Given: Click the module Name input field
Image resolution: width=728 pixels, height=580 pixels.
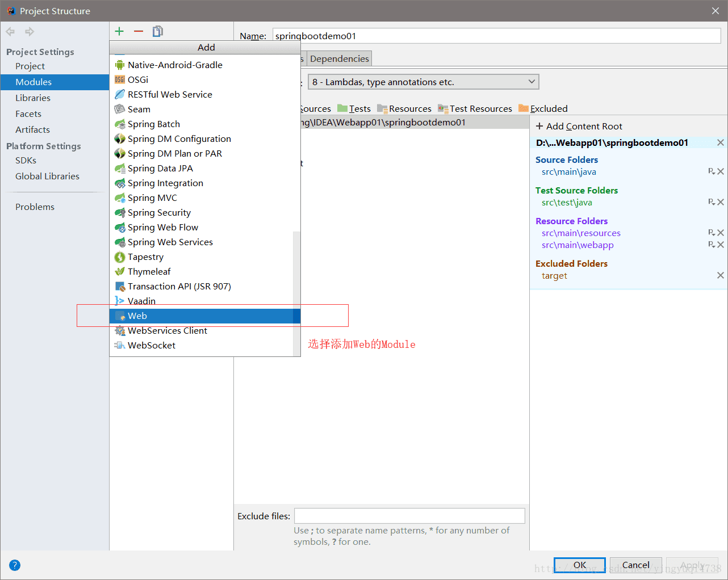Looking at the screenshot, I should point(497,35).
